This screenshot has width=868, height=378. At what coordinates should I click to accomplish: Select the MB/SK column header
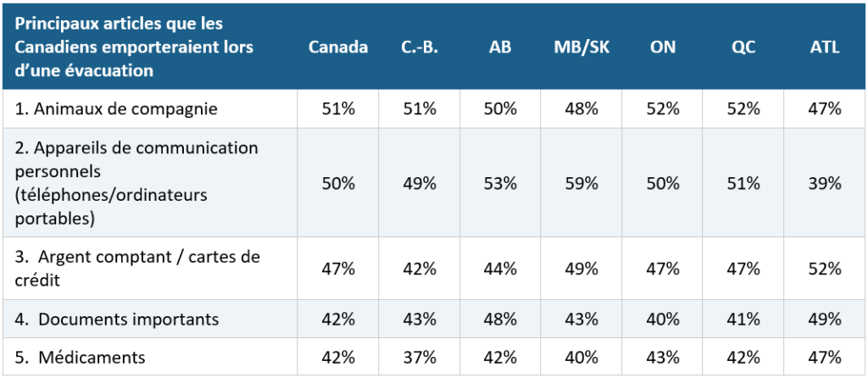coord(581,47)
